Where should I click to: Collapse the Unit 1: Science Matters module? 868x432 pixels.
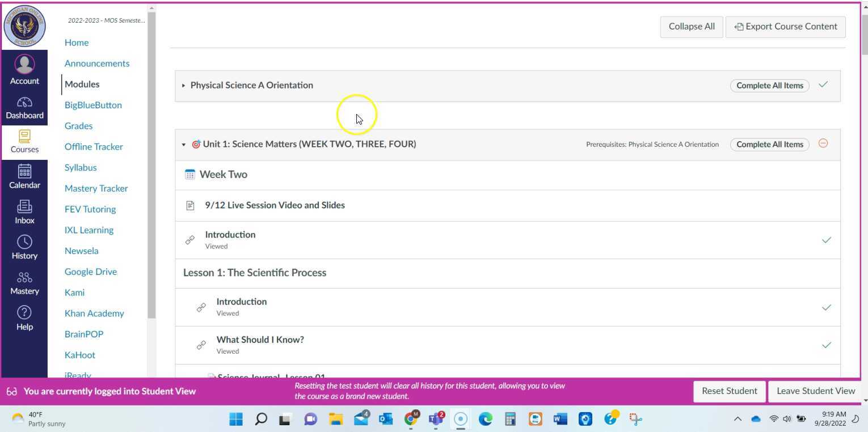[x=183, y=145]
